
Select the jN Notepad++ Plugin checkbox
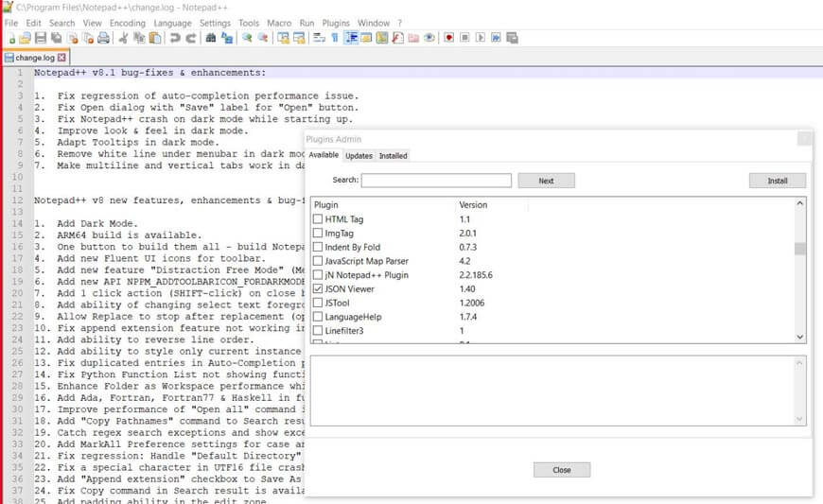tap(318, 275)
